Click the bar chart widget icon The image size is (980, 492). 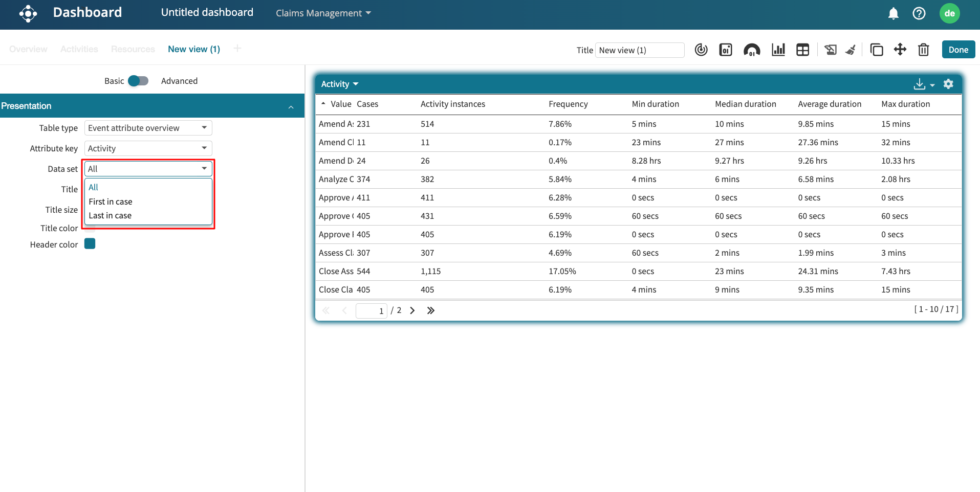(778, 50)
